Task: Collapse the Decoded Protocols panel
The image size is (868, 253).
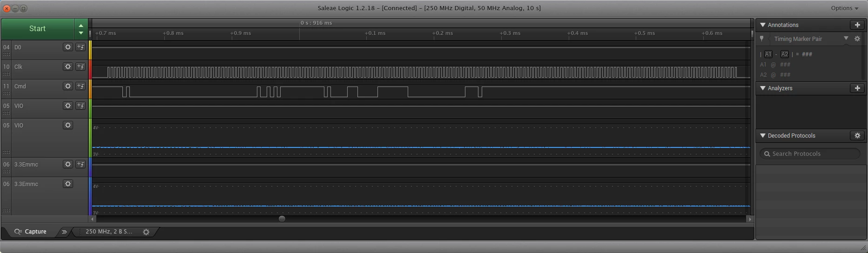Action: click(762, 135)
